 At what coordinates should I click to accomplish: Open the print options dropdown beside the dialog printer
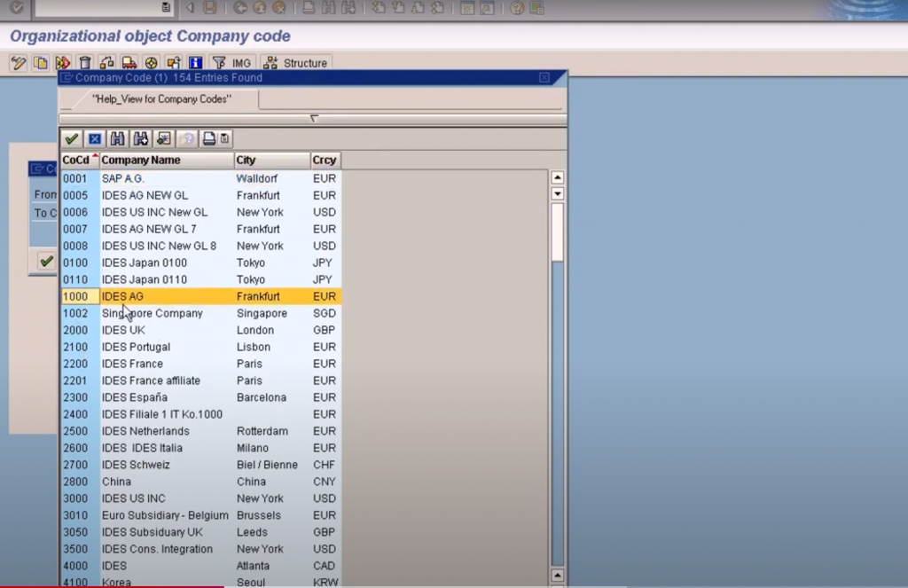click(224, 138)
